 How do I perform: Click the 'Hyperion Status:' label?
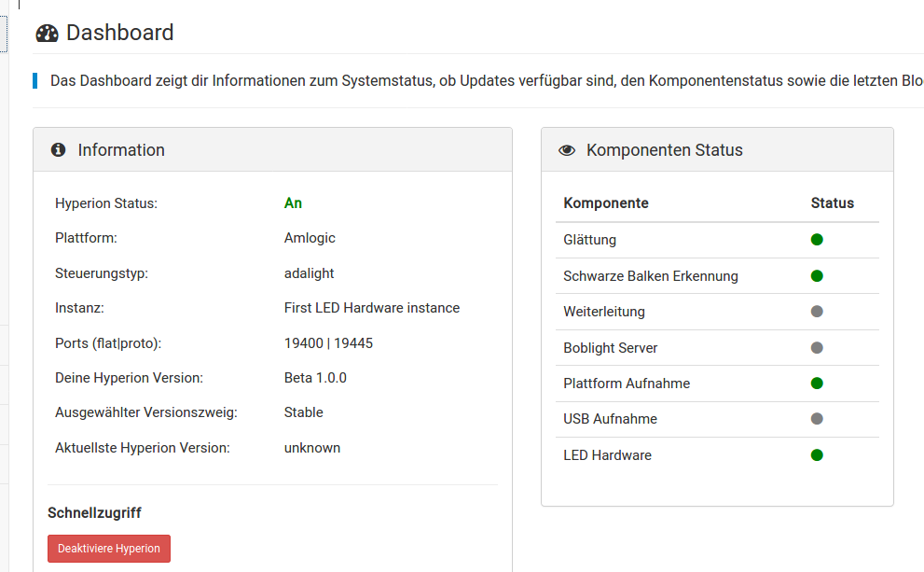[x=106, y=203]
